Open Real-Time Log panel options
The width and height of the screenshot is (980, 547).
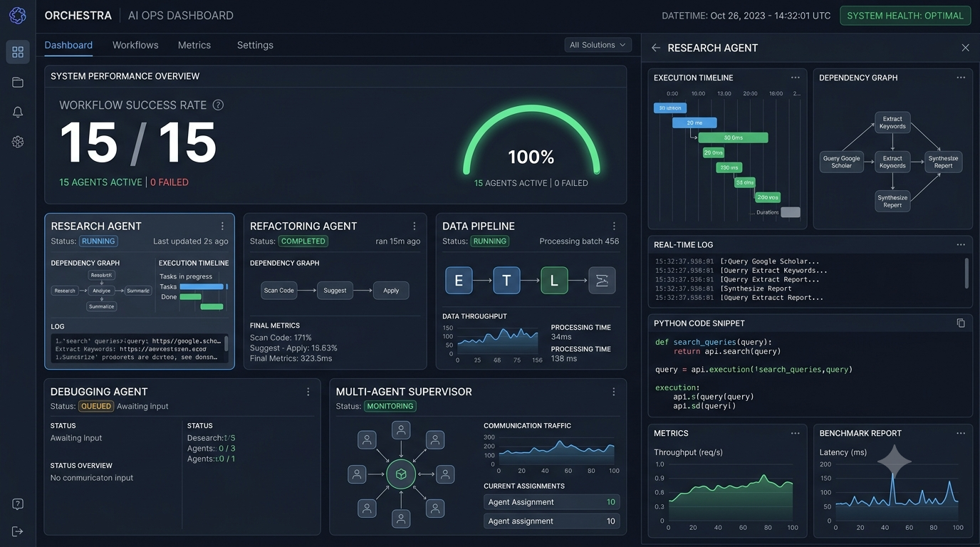click(x=961, y=244)
